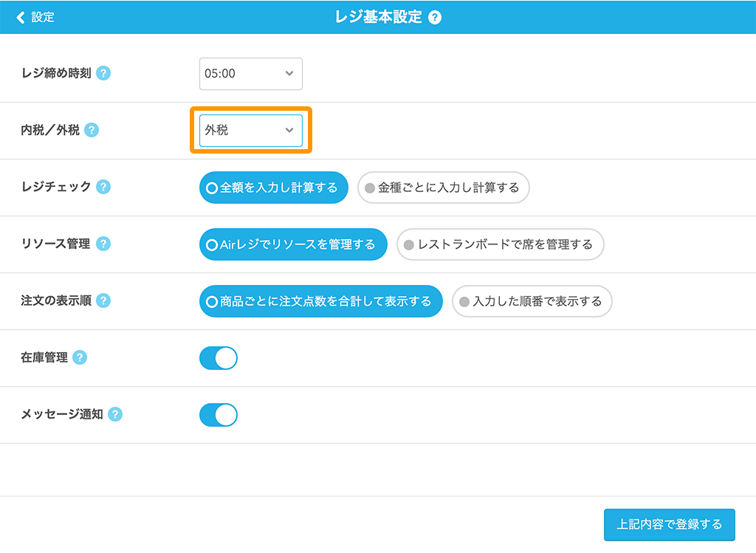Show help for レジチェック
756x553 pixels.
tap(103, 187)
